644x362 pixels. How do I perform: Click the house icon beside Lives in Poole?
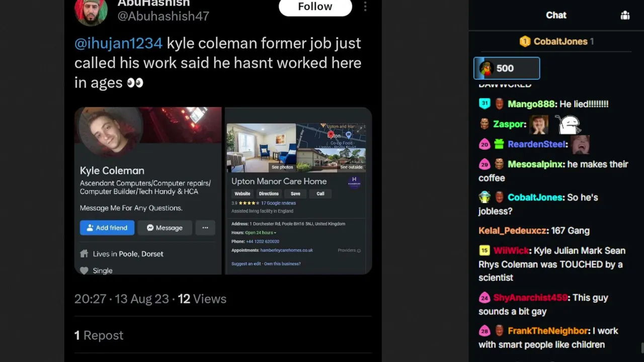[84, 253]
